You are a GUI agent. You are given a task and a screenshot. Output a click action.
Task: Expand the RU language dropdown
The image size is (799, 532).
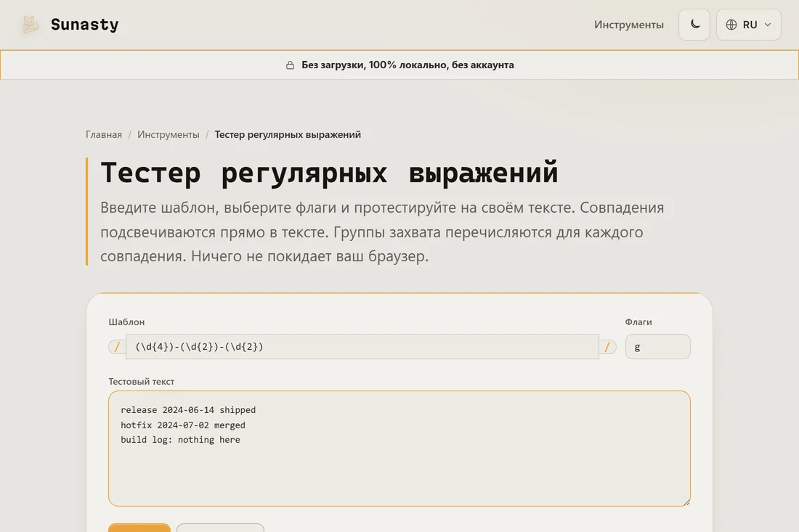pyautogui.click(x=749, y=25)
